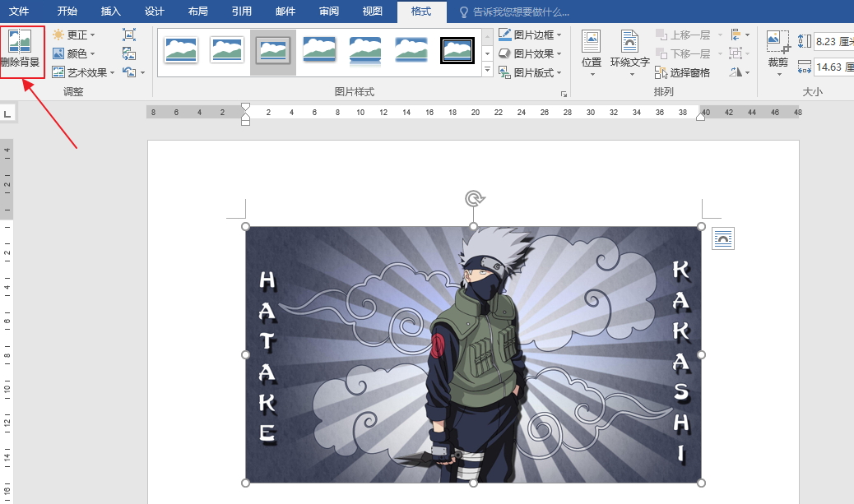Click the styles gallery scroll up arrow
This screenshot has width=854, height=504.
coord(487,36)
